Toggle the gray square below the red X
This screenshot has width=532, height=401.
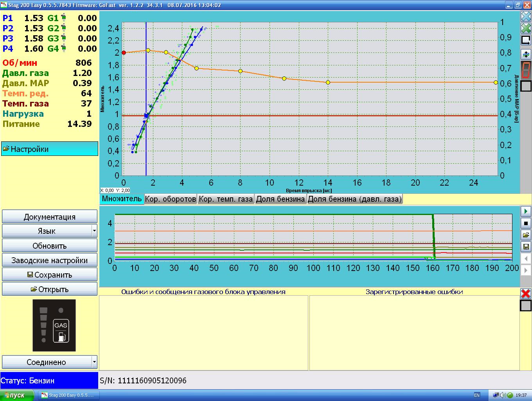526,305
